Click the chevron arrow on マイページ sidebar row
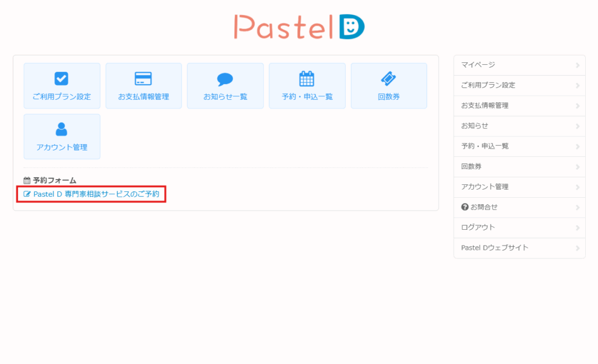The image size is (598, 364). coord(577,65)
